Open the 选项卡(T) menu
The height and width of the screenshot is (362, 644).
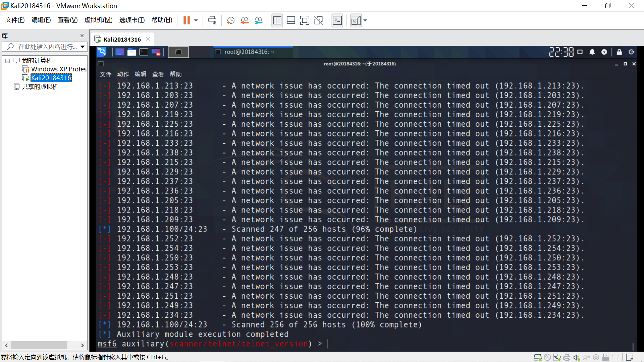click(x=132, y=20)
